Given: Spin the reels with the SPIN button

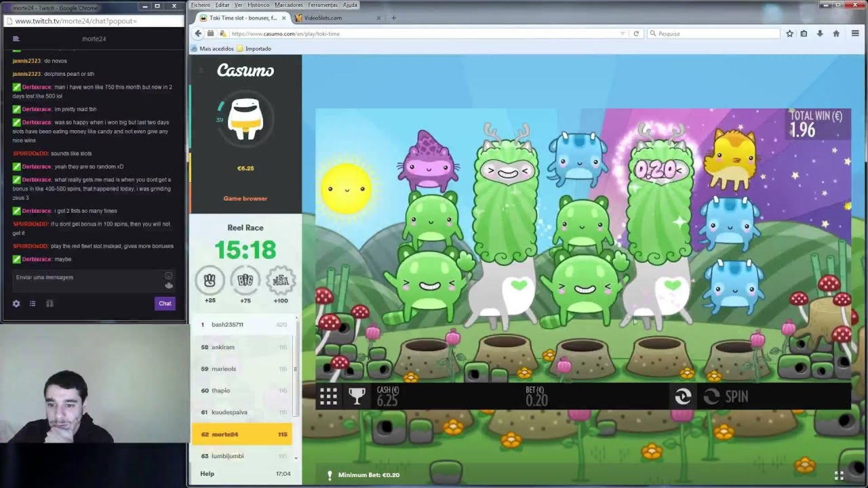Looking at the screenshot, I should pyautogui.click(x=726, y=396).
